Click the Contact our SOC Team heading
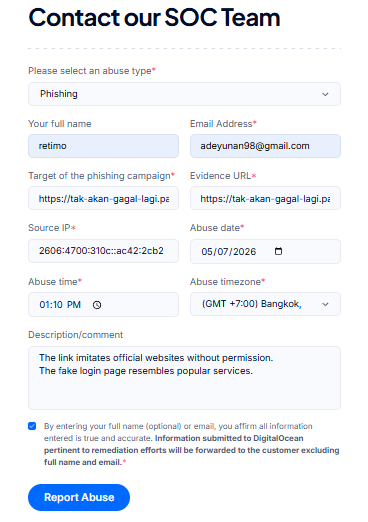Screen dimensions: 368x522 pos(154,17)
